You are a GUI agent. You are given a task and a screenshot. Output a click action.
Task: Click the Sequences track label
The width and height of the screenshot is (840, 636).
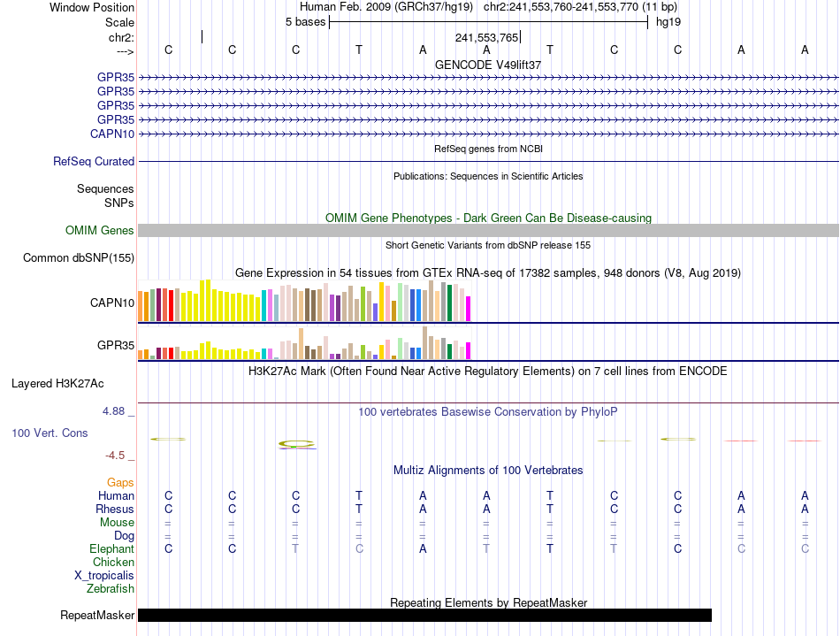click(105, 188)
